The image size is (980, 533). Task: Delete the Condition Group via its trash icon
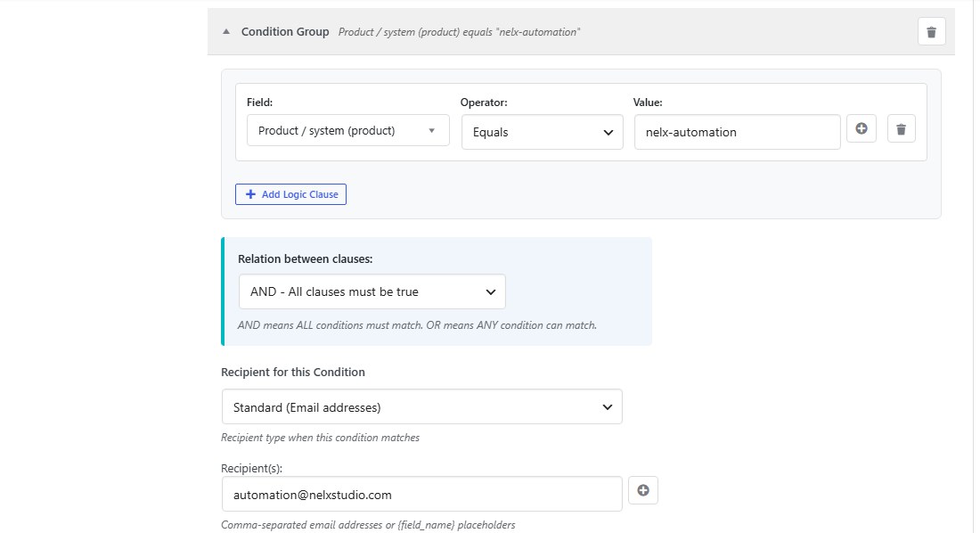click(x=931, y=32)
